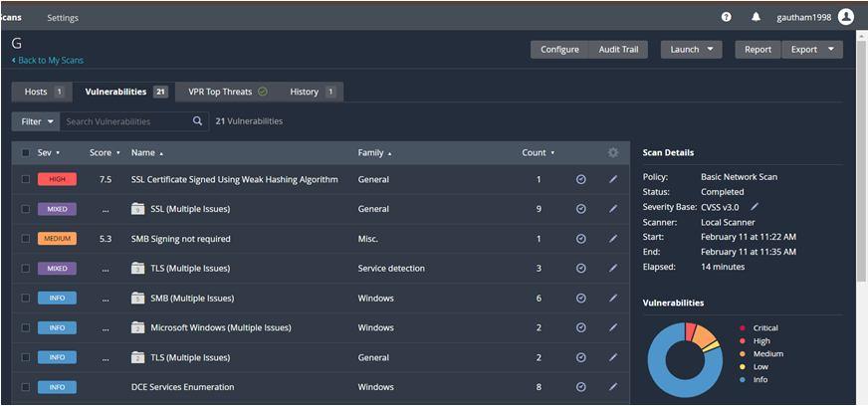Click pencil icon for SSL Certificate row
The image size is (868, 406).
coord(613,179)
